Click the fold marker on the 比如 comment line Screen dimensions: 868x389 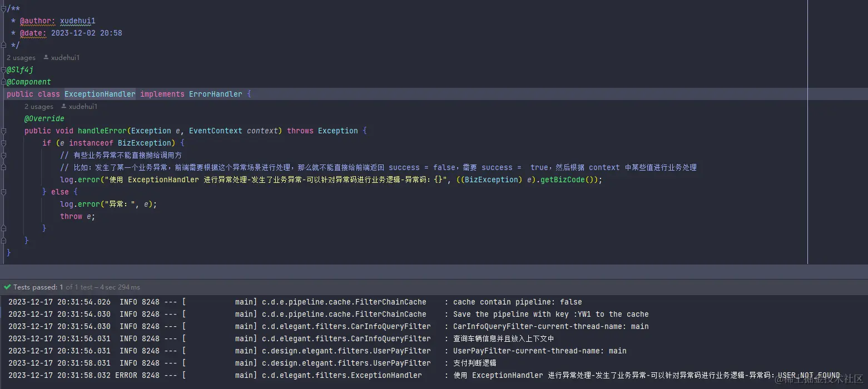pyautogui.click(x=3, y=167)
